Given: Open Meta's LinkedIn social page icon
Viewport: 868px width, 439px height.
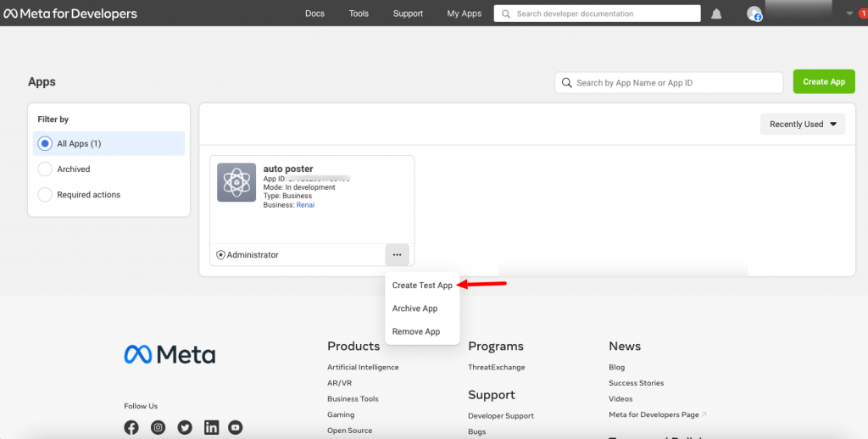Looking at the screenshot, I should coord(210,427).
